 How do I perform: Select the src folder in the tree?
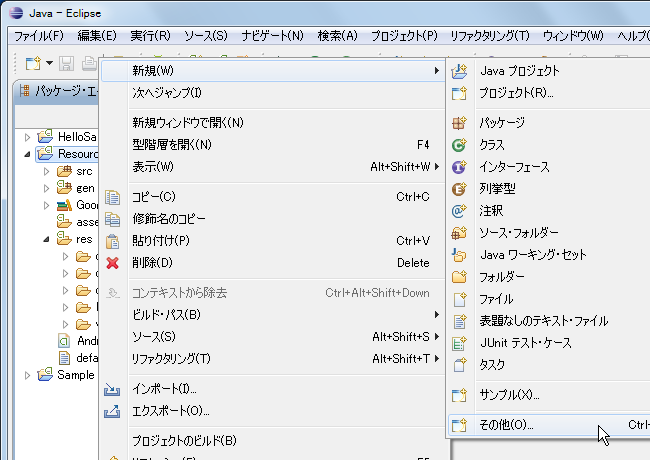(x=75, y=171)
